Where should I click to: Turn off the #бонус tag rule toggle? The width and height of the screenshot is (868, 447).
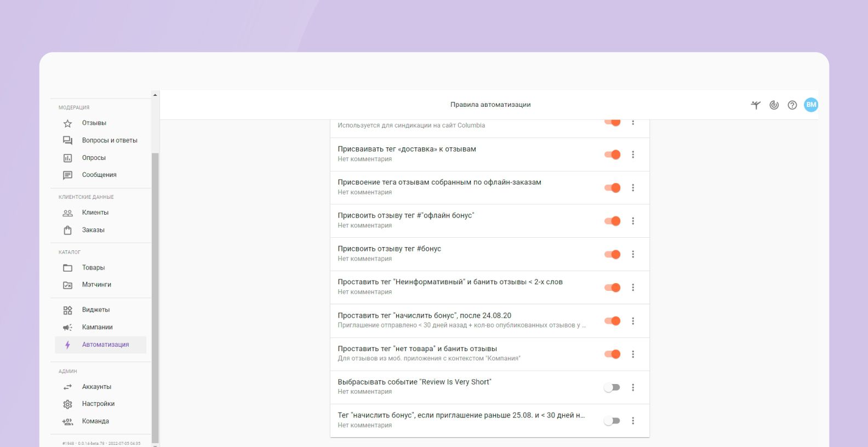click(x=612, y=254)
